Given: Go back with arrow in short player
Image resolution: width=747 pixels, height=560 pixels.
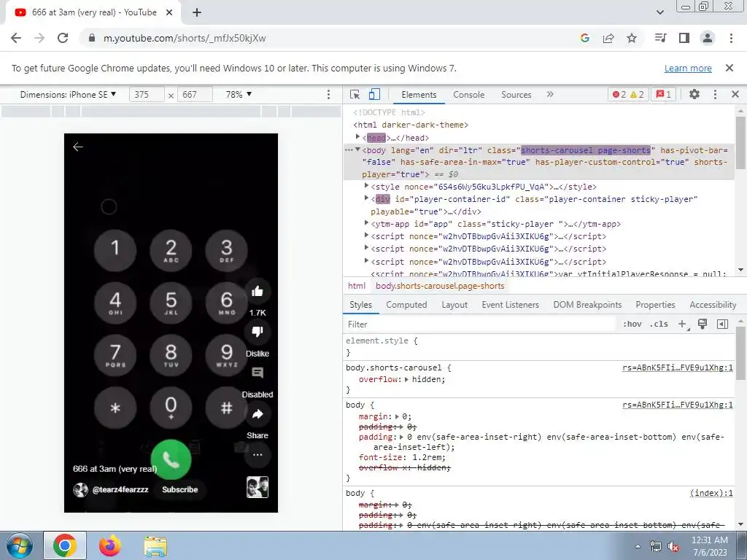Looking at the screenshot, I should (78, 147).
